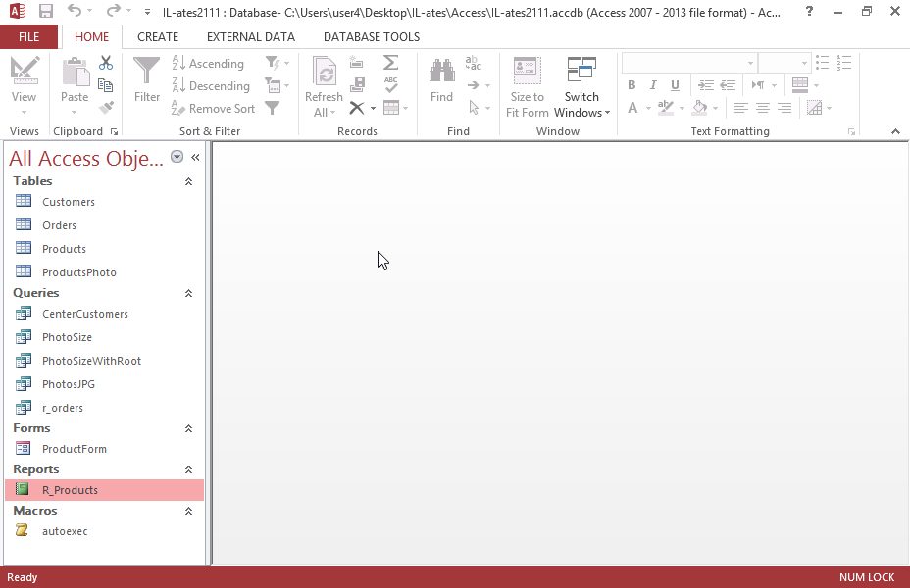Open the Advanced filter dropdown
This screenshot has width=910, height=588.
coord(277,85)
